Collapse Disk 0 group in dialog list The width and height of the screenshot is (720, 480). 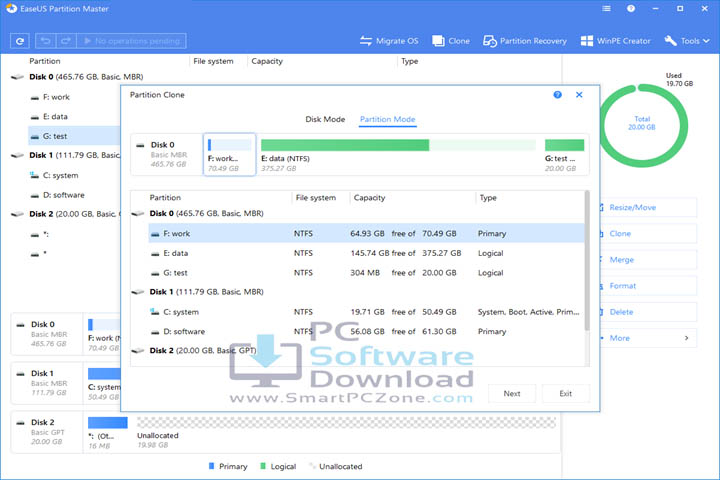[x=138, y=214]
